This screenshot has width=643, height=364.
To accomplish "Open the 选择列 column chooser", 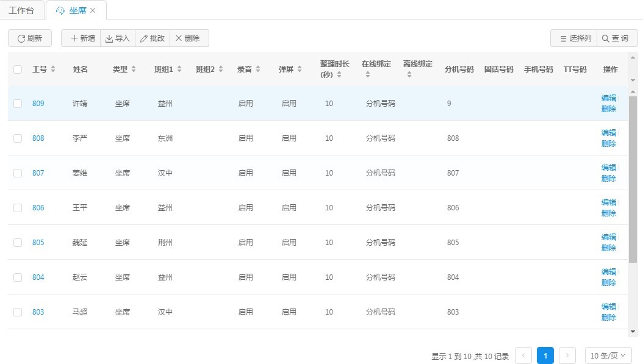I will (x=573, y=38).
